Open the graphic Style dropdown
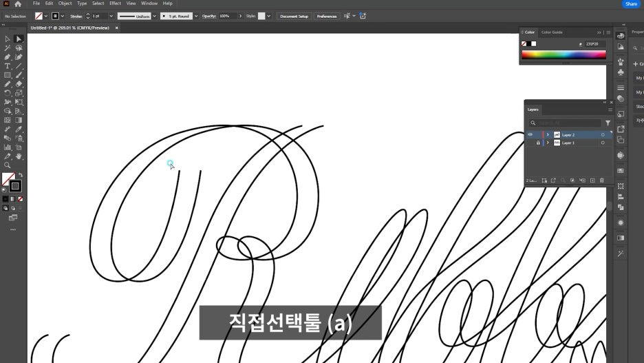644x363 pixels. pos(268,16)
